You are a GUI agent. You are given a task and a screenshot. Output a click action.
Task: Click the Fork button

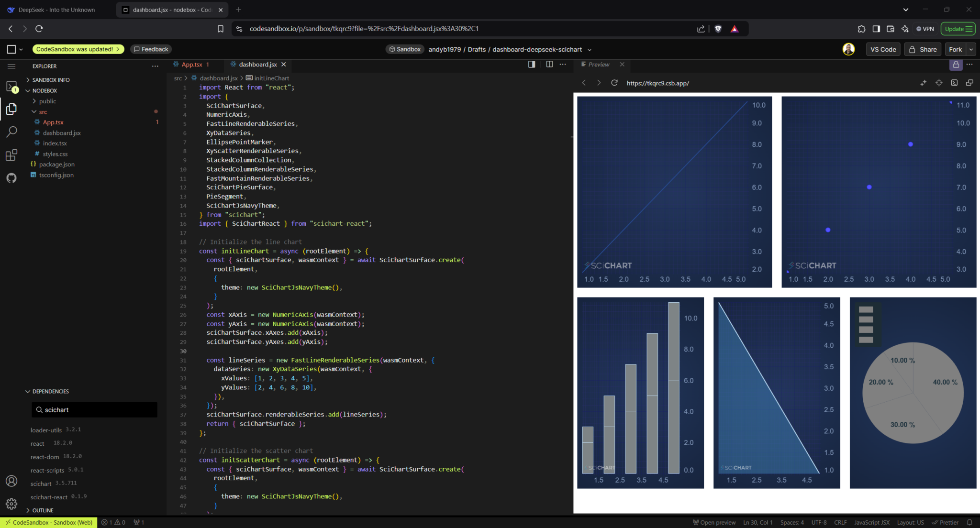(x=955, y=49)
